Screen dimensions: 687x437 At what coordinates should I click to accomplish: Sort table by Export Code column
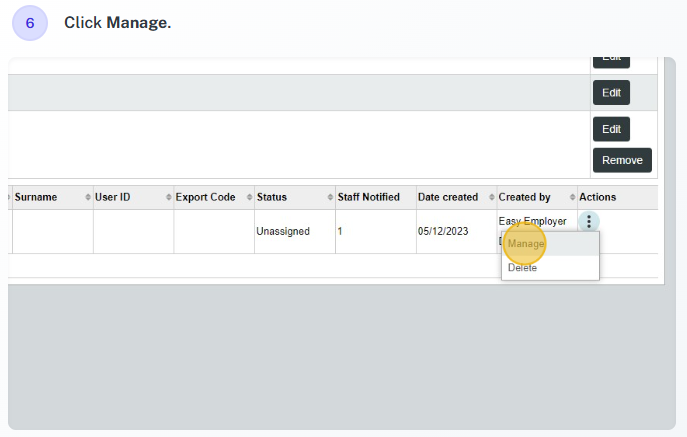(214, 197)
